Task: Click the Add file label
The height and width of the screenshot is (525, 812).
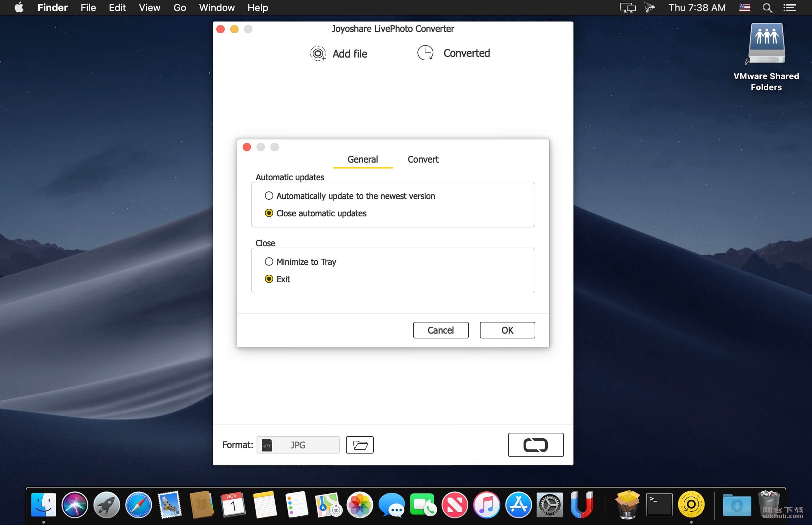Action: click(x=350, y=54)
